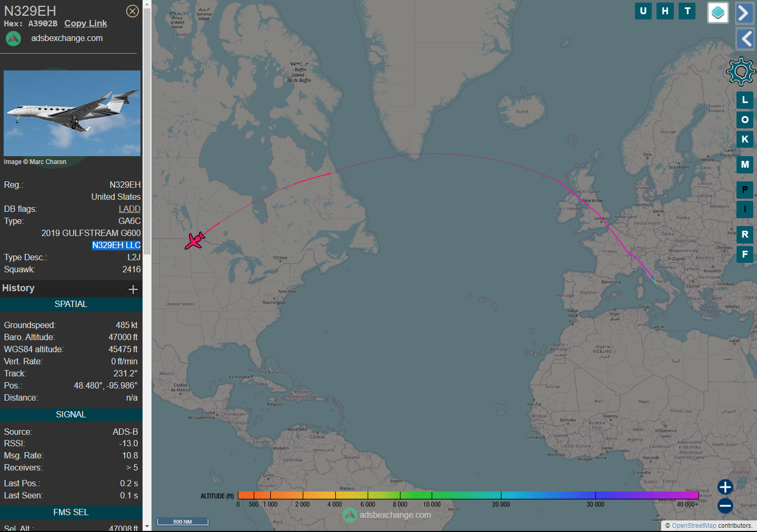Toggle the L map option button
Image resolution: width=757 pixels, height=532 pixels.
point(745,100)
